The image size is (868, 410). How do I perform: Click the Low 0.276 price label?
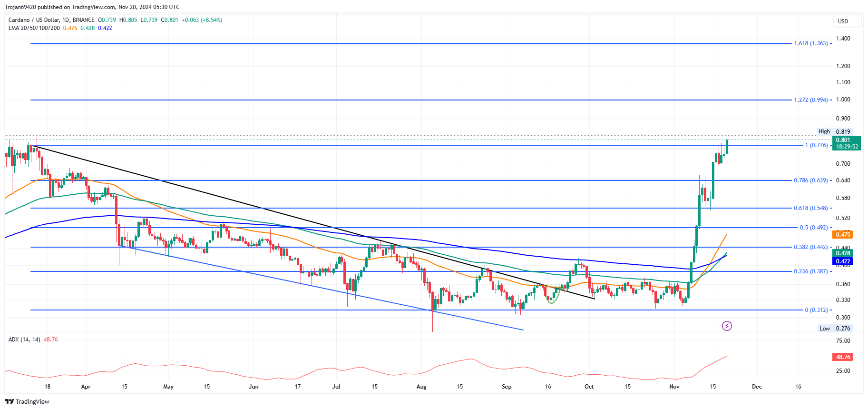[835, 329]
